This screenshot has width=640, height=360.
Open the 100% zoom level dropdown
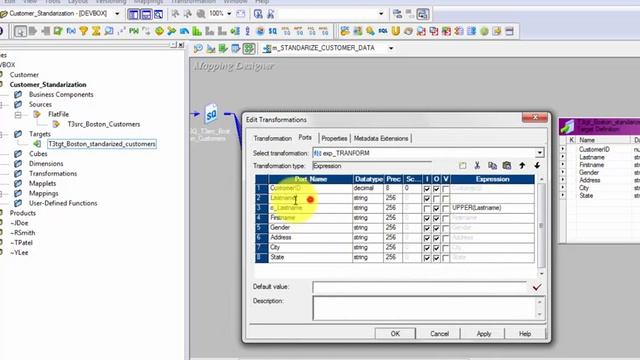[x=229, y=14]
